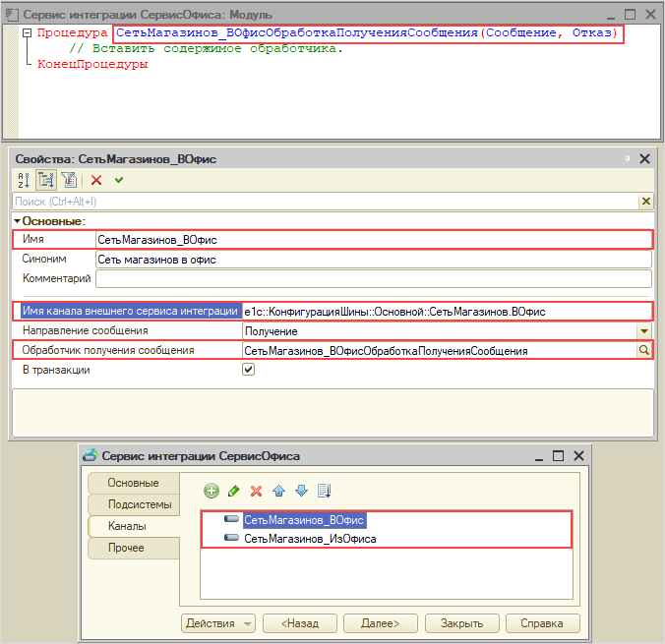Switch to the Каналы tab

pyautogui.click(x=134, y=526)
